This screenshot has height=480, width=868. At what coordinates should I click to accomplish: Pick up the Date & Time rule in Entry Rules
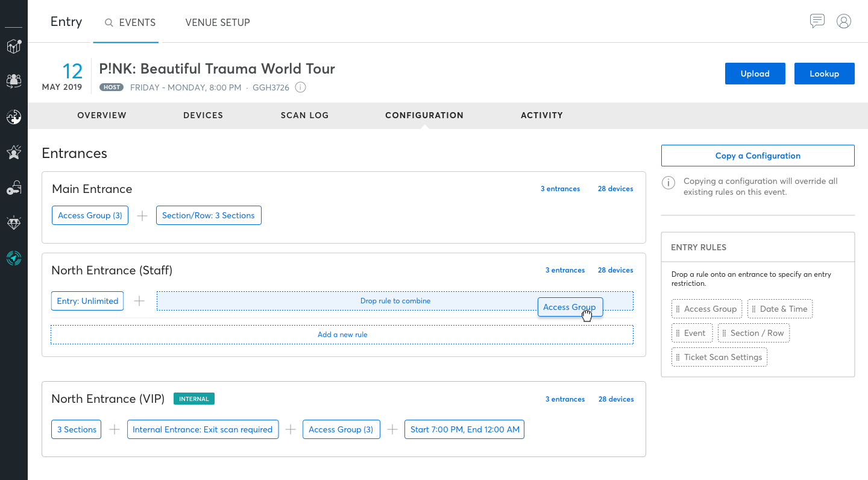(780, 308)
